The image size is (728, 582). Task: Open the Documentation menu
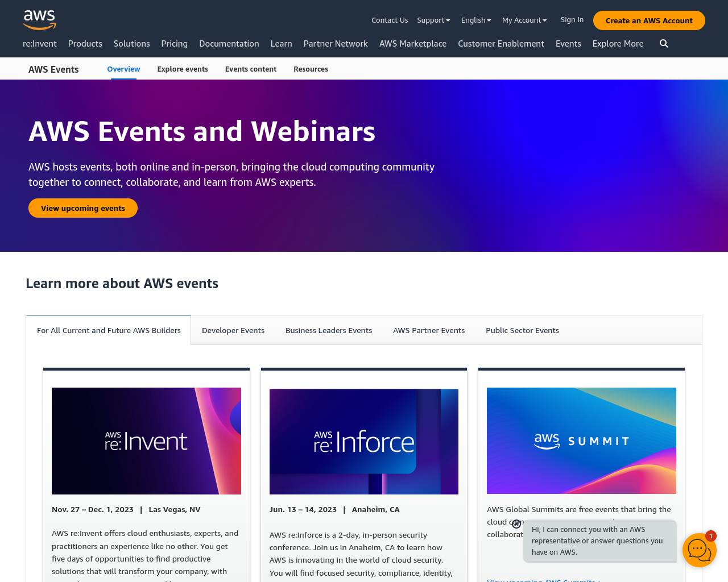point(229,44)
